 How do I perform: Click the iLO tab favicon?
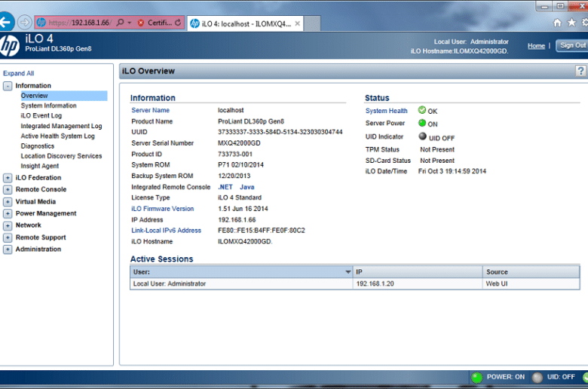[194, 23]
